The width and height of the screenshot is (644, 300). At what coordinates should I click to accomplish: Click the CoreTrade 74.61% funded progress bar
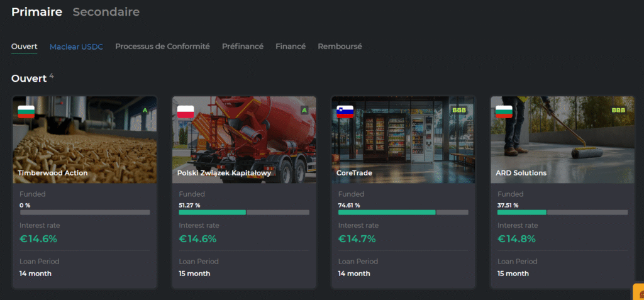402,213
